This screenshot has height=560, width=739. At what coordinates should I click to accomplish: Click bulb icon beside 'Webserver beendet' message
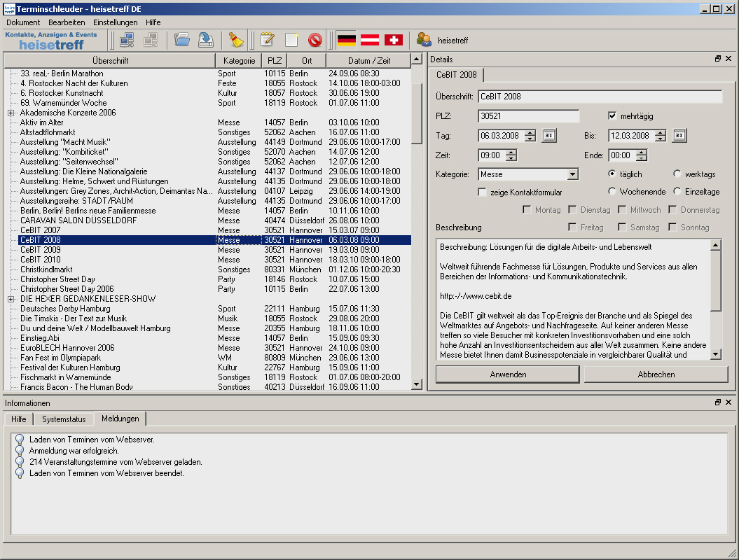[20, 473]
